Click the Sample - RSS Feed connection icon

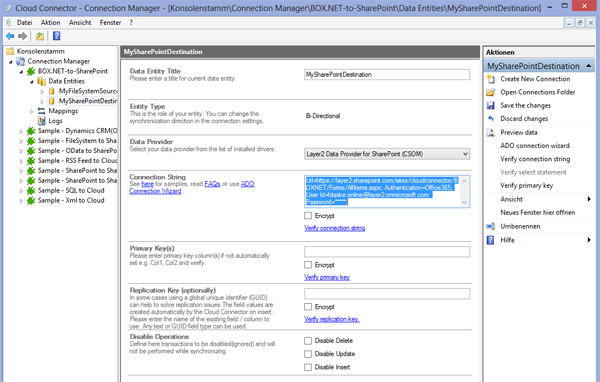[31, 161]
